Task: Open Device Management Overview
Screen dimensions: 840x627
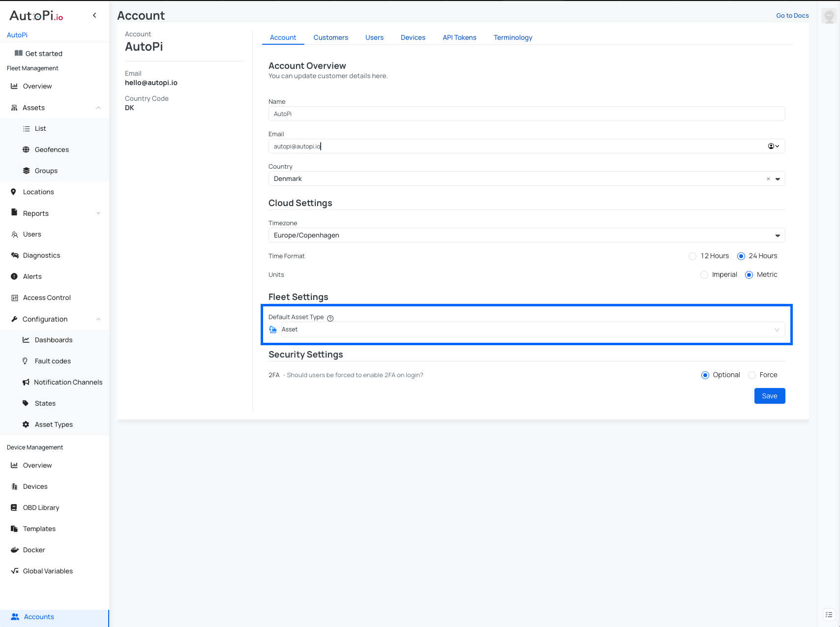Action: (37, 465)
